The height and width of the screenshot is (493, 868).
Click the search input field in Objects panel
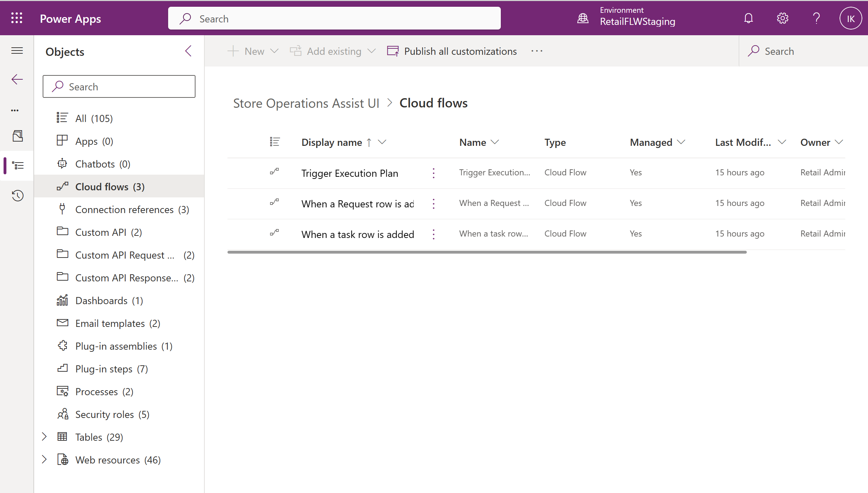click(x=119, y=86)
